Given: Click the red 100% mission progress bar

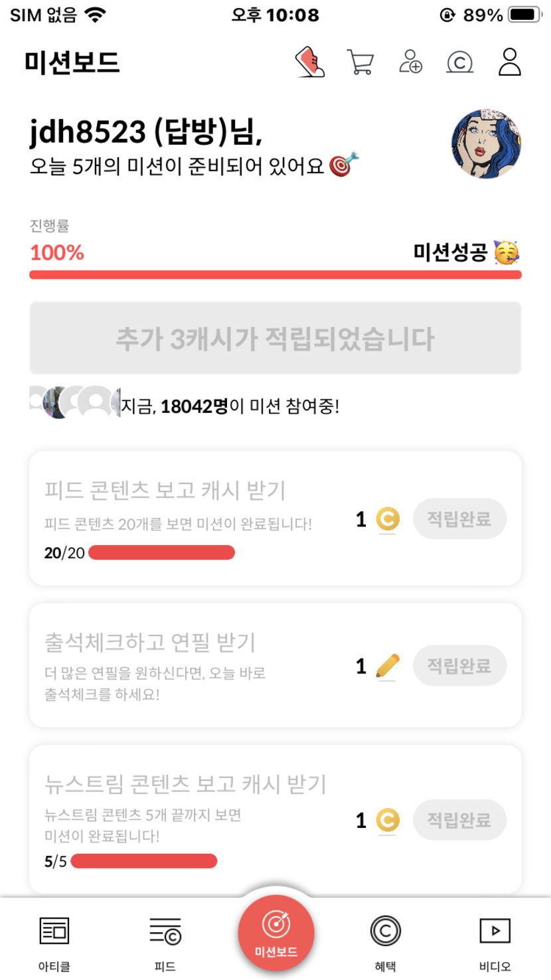Looking at the screenshot, I should 275,275.
